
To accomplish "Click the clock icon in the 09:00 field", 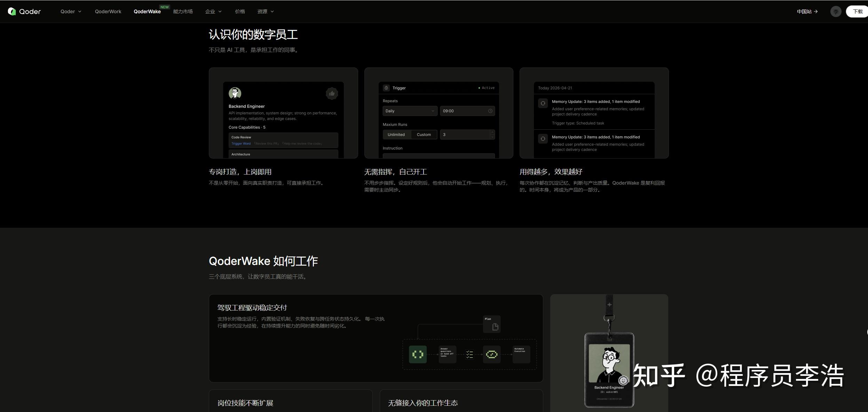I will tap(490, 111).
